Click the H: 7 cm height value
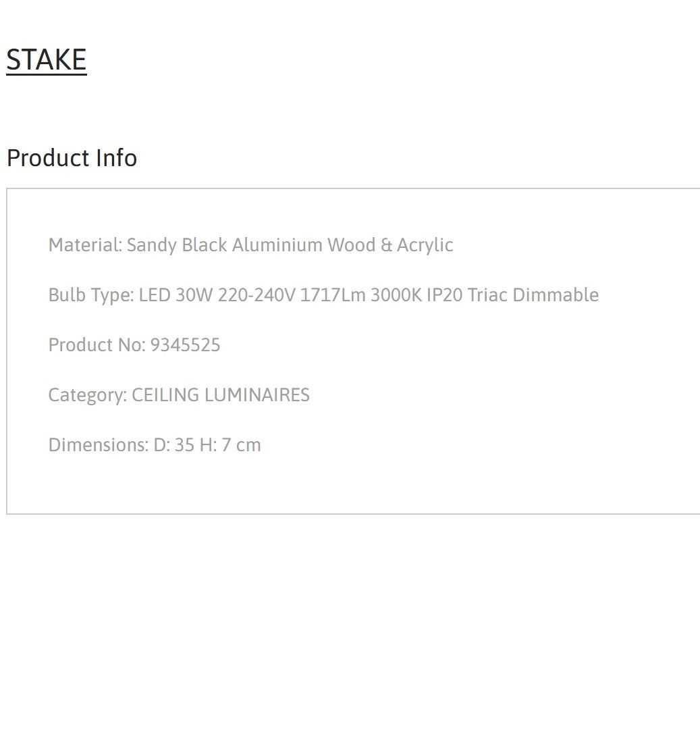 230,445
